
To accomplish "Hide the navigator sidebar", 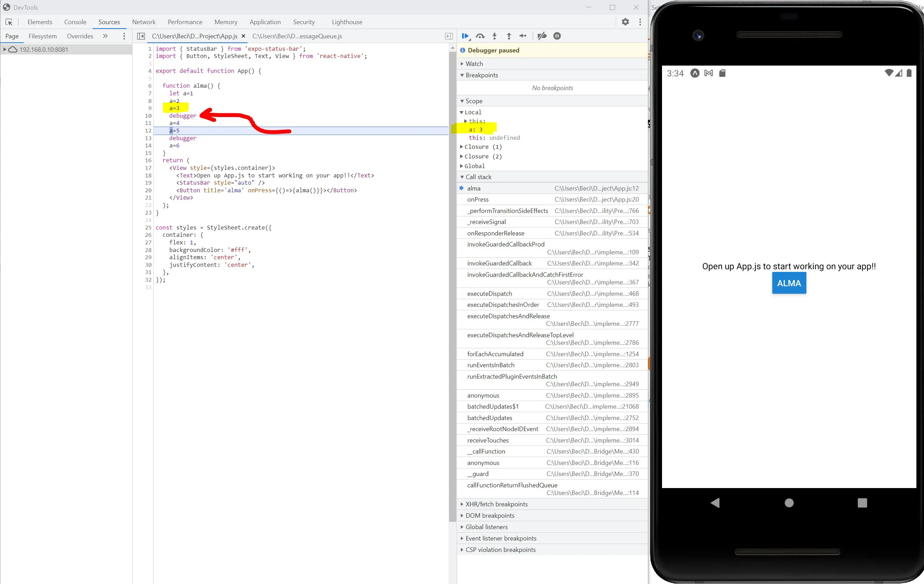I will [141, 36].
